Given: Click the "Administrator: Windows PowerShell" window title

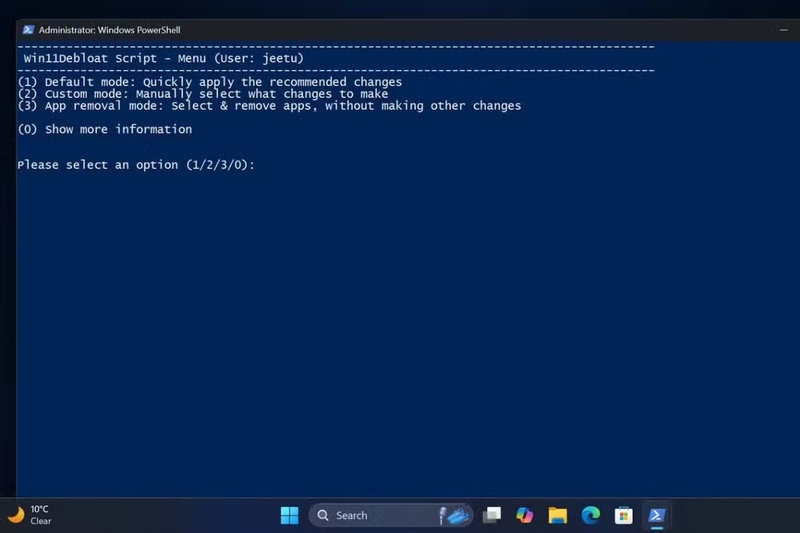Looking at the screenshot, I should (110, 30).
